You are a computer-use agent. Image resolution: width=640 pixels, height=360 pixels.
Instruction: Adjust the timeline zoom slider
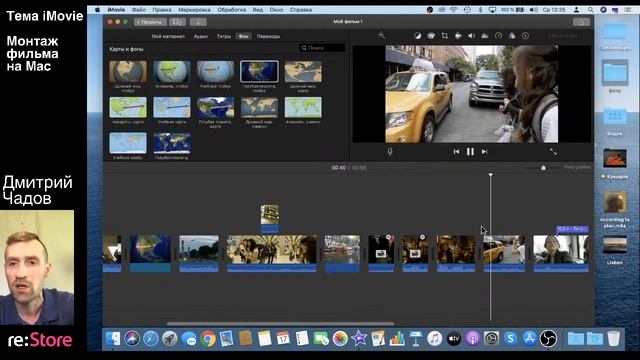[x=543, y=168]
